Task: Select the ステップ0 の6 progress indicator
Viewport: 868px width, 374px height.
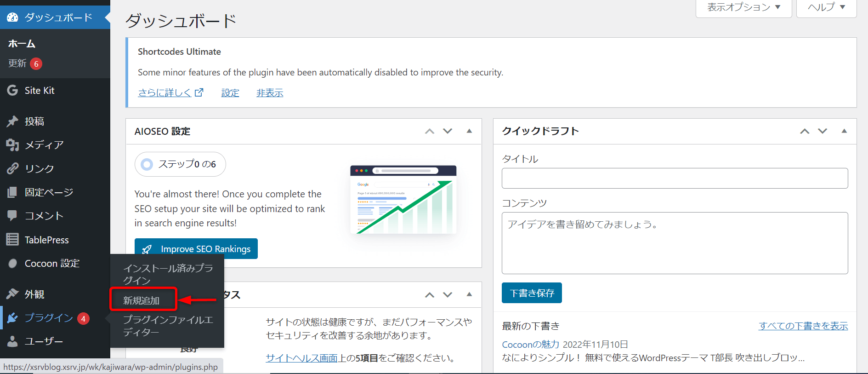Action: point(180,164)
